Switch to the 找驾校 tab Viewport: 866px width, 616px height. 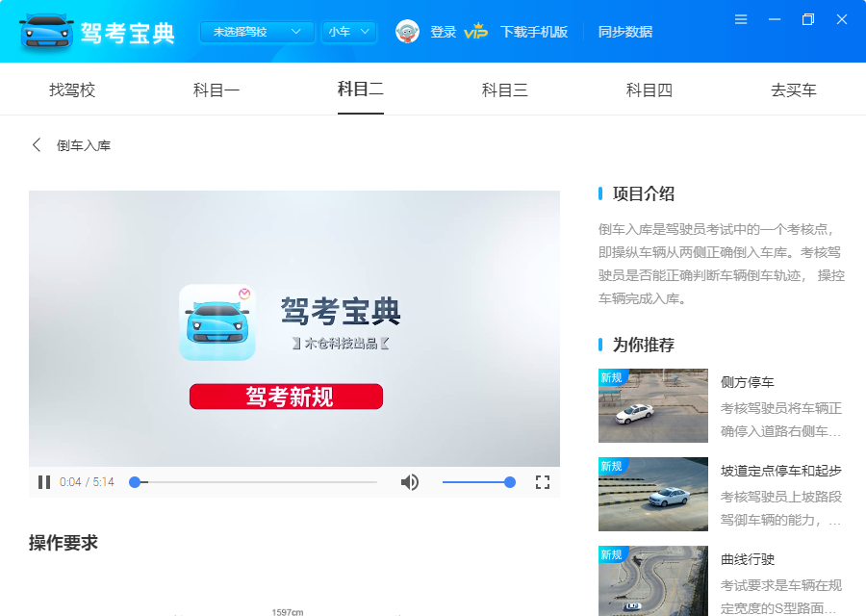pyautogui.click(x=72, y=90)
